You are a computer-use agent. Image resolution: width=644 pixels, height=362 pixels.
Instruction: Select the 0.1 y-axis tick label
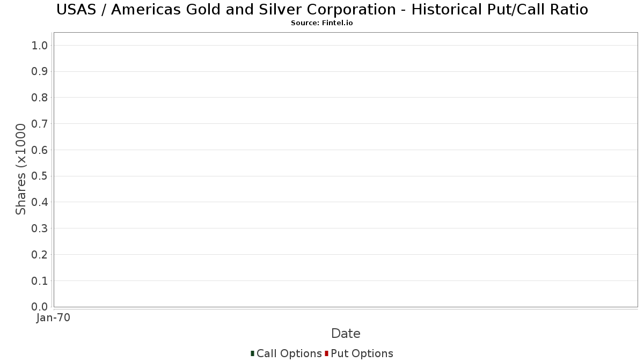pyautogui.click(x=40, y=281)
